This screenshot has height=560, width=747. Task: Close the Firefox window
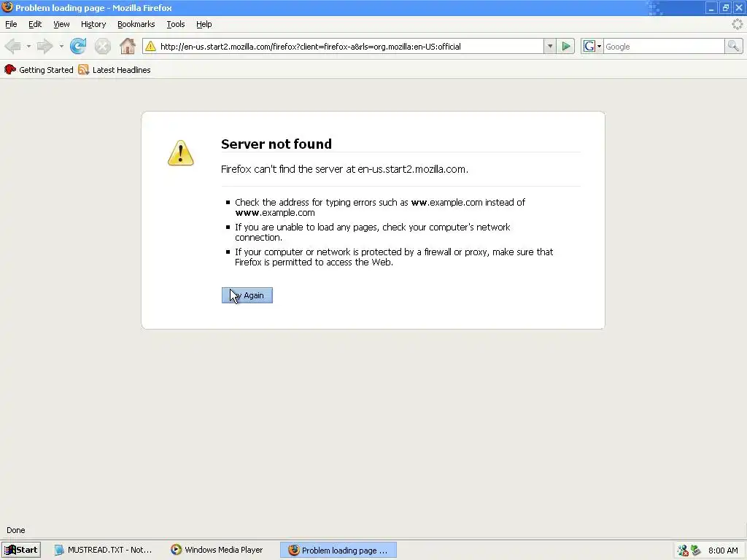tap(739, 7)
